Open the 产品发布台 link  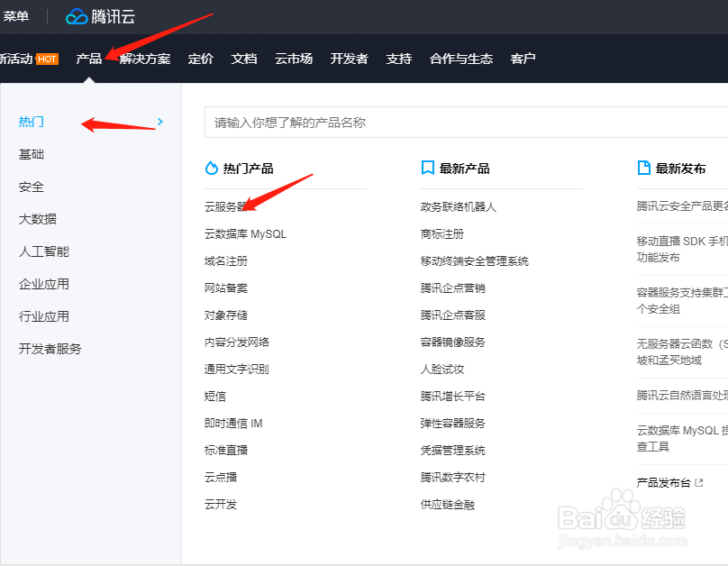[663, 483]
